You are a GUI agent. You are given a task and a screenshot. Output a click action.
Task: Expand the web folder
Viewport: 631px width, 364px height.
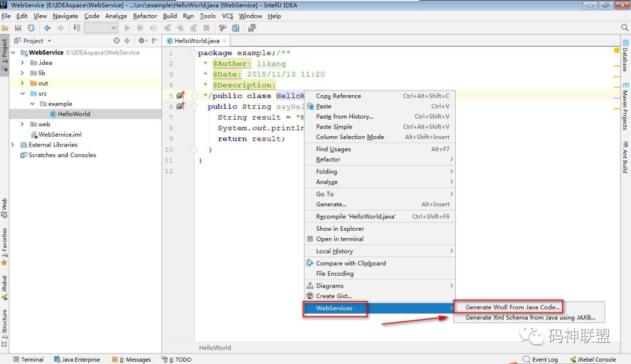23,124
